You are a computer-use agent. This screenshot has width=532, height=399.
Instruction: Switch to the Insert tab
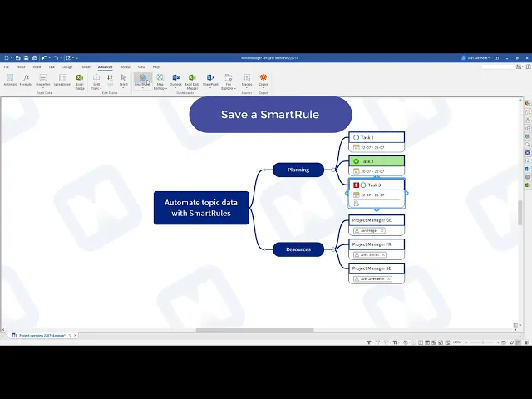[x=37, y=67]
